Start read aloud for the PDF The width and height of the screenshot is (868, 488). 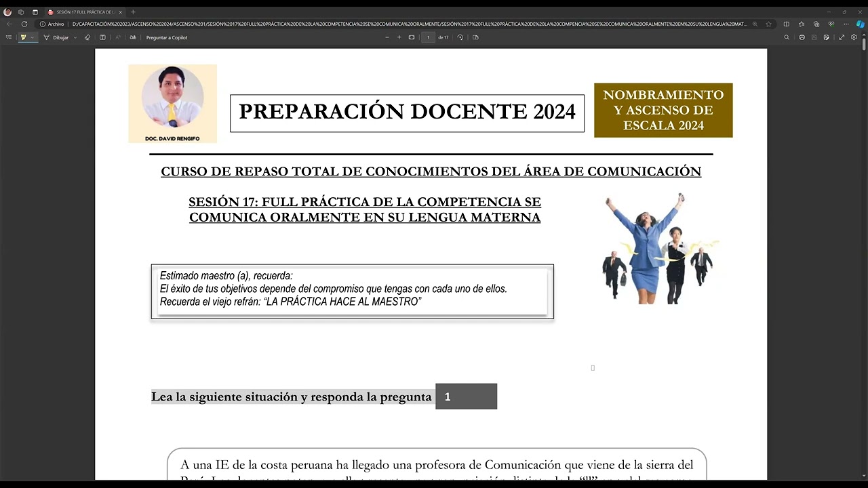pyautogui.click(x=118, y=37)
